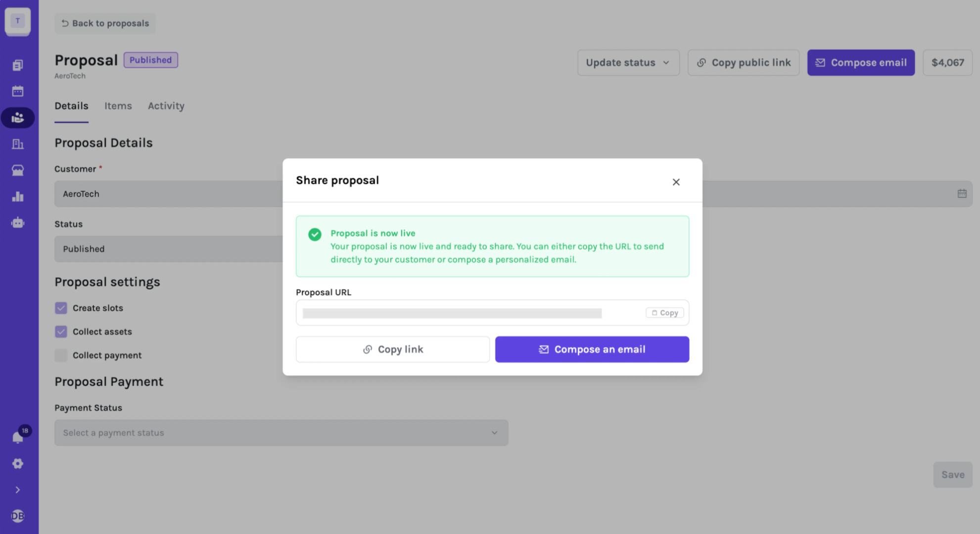Screen dimensions: 980x534
Task: Switch to the Activity tab
Action: 166,106
